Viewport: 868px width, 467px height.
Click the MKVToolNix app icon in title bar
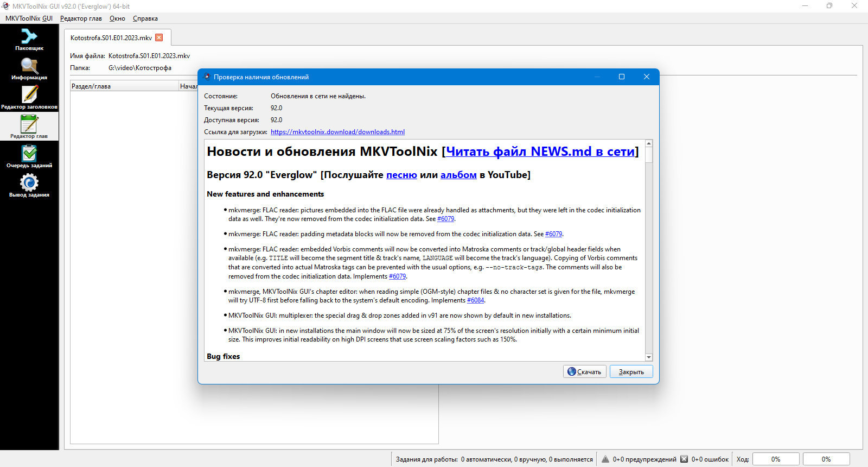point(6,6)
